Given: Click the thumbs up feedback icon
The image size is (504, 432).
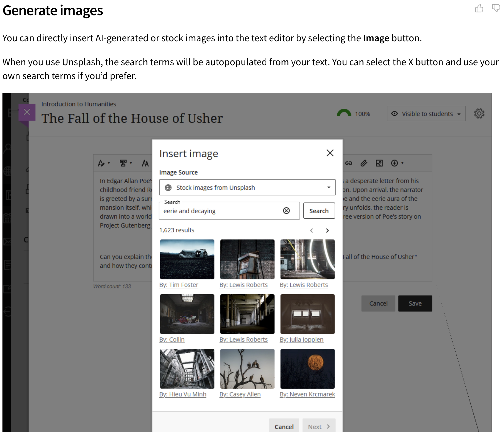Looking at the screenshot, I should tap(479, 9).
